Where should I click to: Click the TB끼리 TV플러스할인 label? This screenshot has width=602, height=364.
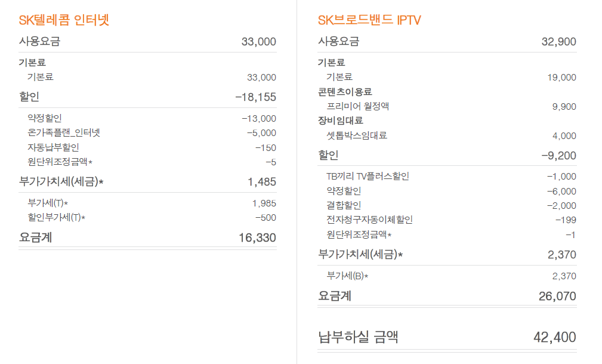click(x=368, y=176)
